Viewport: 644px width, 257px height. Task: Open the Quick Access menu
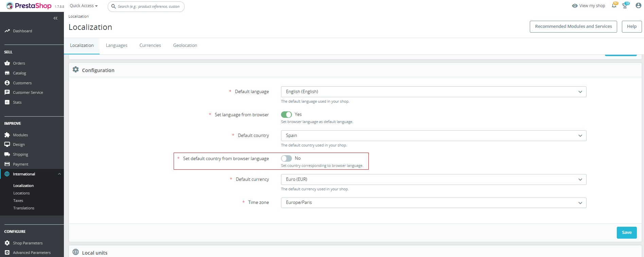click(84, 6)
